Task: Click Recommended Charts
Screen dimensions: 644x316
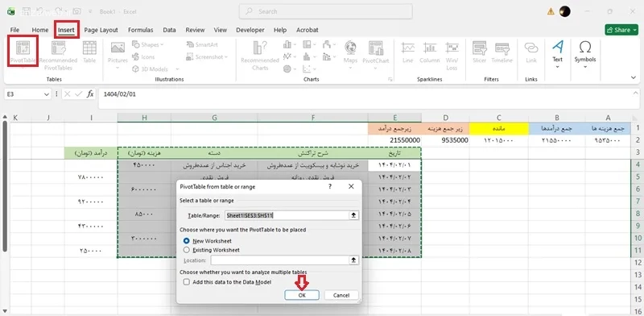Action: (260, 56)
